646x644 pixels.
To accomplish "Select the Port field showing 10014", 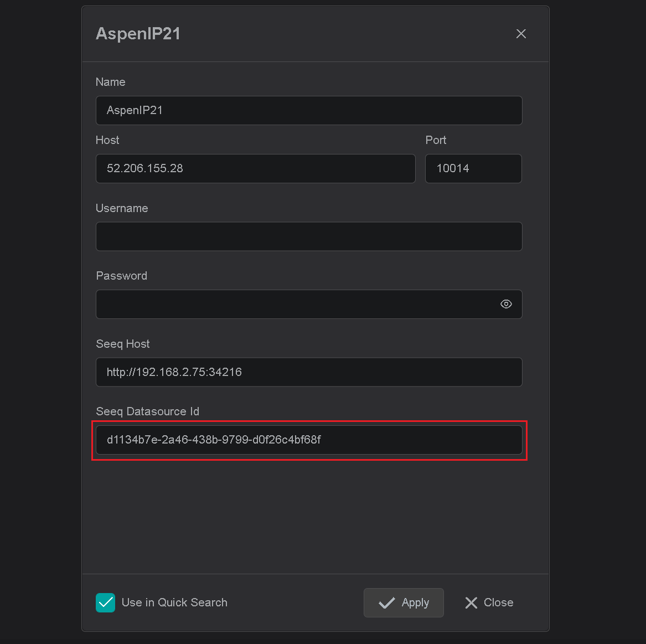I will click(x=473, y=168).
